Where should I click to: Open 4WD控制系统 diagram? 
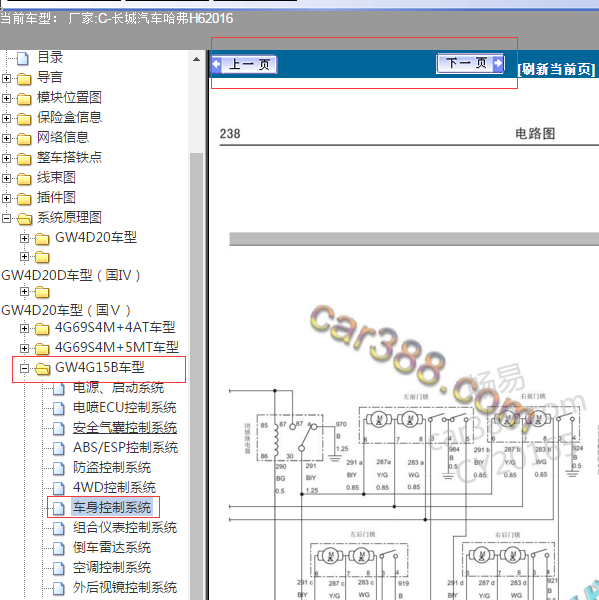point(114,487)
